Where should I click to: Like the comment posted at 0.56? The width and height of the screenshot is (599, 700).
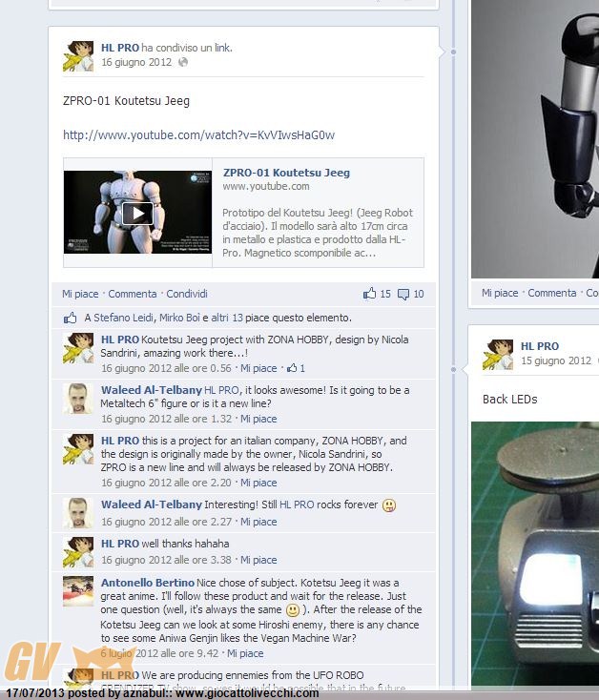(258, 368)
